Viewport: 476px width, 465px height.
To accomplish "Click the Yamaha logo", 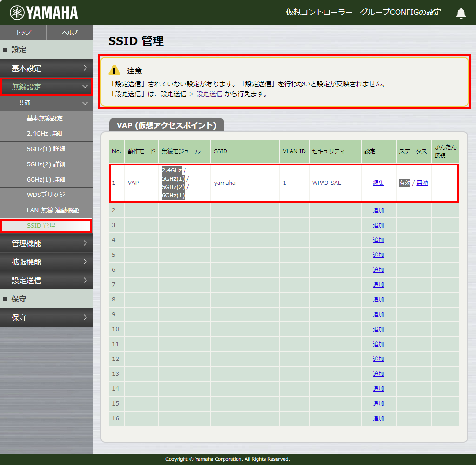I will point(44,13).
